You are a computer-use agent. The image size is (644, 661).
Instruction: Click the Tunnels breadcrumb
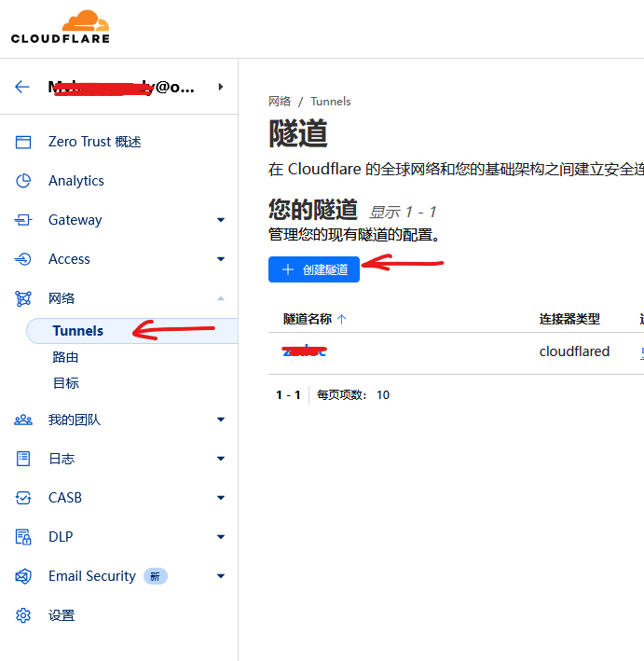click(x=331, y=102)
